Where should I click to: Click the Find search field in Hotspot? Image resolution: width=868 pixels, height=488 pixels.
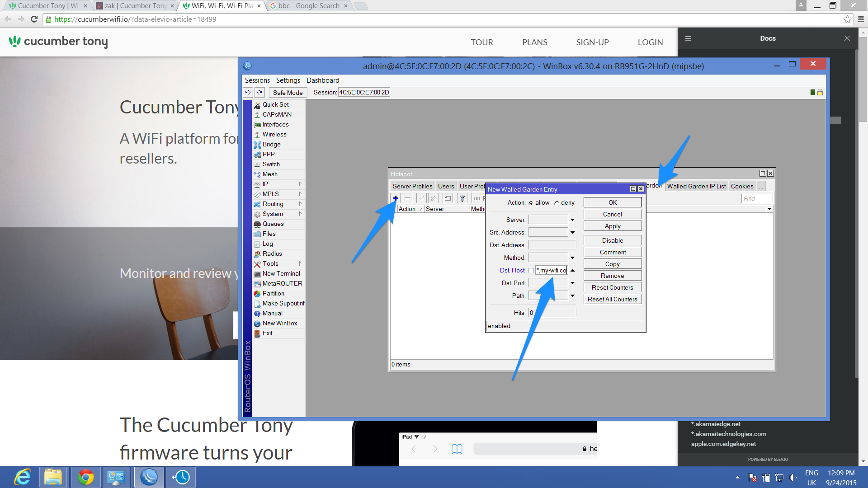point(757,198)
